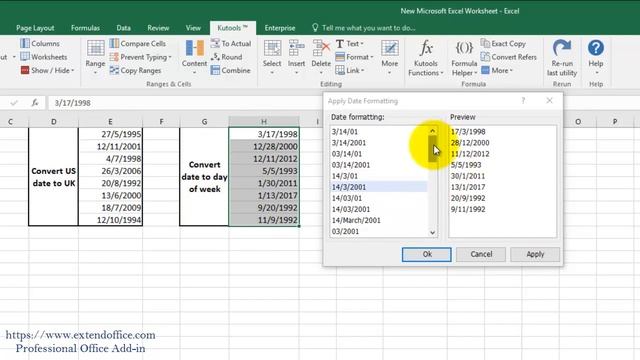
Task: Click the Apply button in dialog
Action: point(535,254)
